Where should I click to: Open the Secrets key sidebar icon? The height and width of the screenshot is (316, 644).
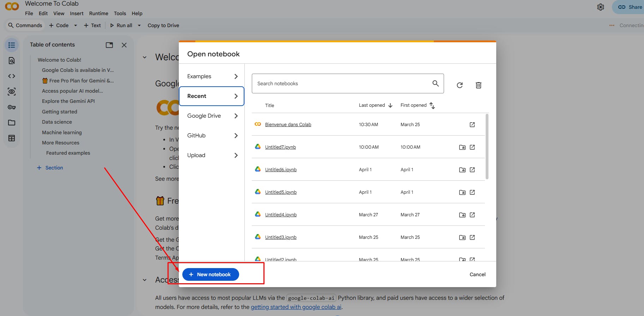tap(12, 107)
